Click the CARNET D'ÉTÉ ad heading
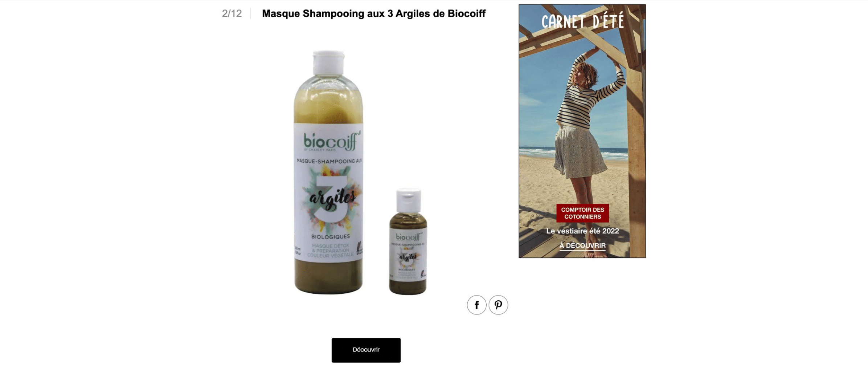868x382 pixels. (582, 21)
